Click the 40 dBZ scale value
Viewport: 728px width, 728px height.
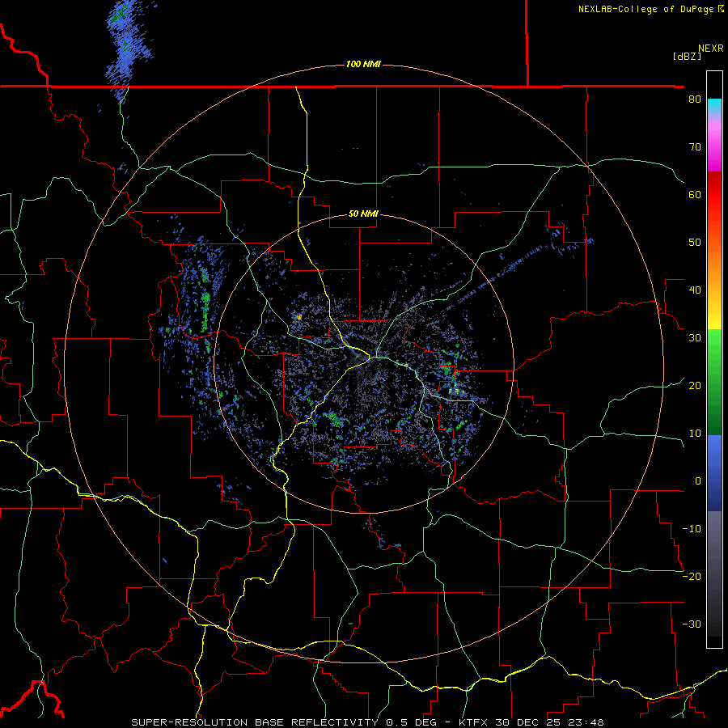695,290
